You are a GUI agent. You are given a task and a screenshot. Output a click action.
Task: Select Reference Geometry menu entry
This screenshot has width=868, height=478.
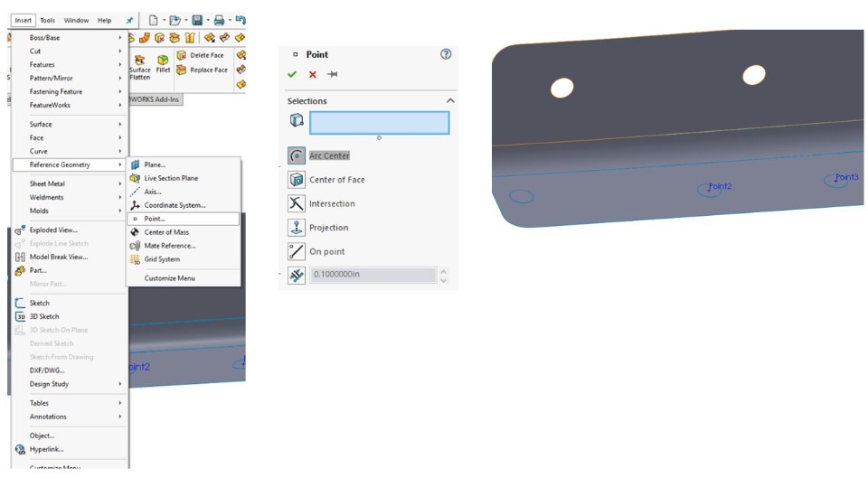pos(70,164)
